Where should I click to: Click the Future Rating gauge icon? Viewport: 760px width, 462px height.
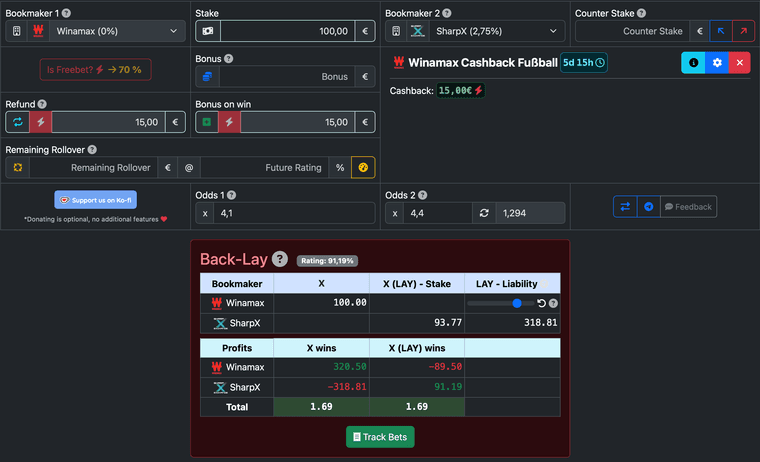point(364,168)
